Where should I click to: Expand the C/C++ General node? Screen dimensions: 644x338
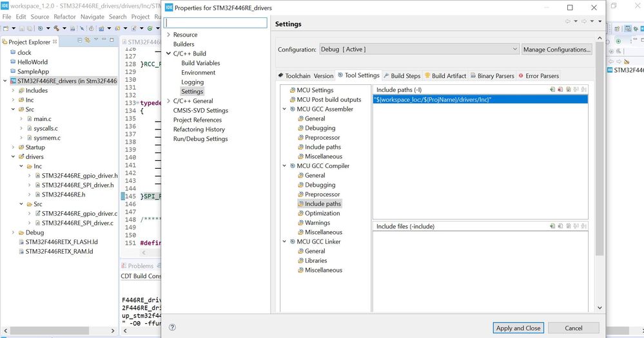(168, 100)
